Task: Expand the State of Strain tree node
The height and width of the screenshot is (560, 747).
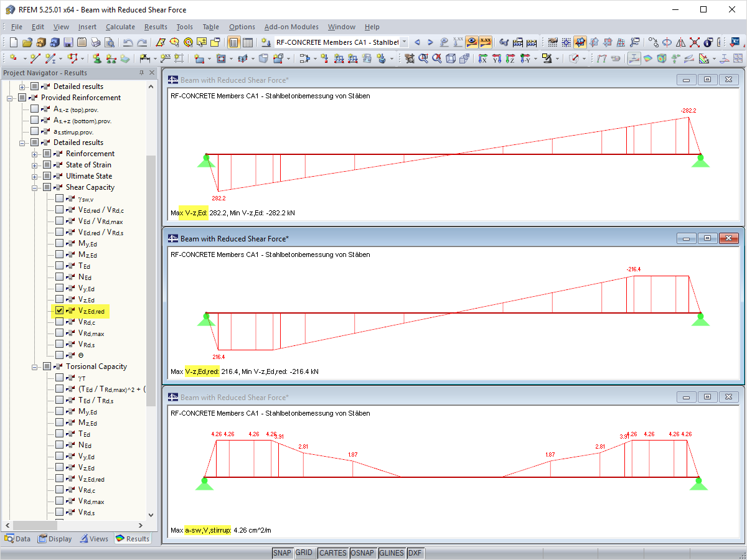Action: [x=35, y=165]
